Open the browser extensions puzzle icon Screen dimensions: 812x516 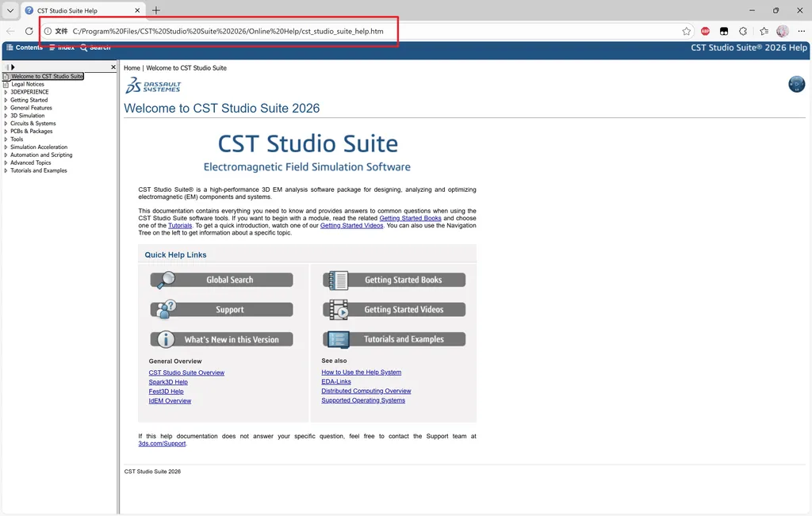pyautogui.click(x=743, y=31)
